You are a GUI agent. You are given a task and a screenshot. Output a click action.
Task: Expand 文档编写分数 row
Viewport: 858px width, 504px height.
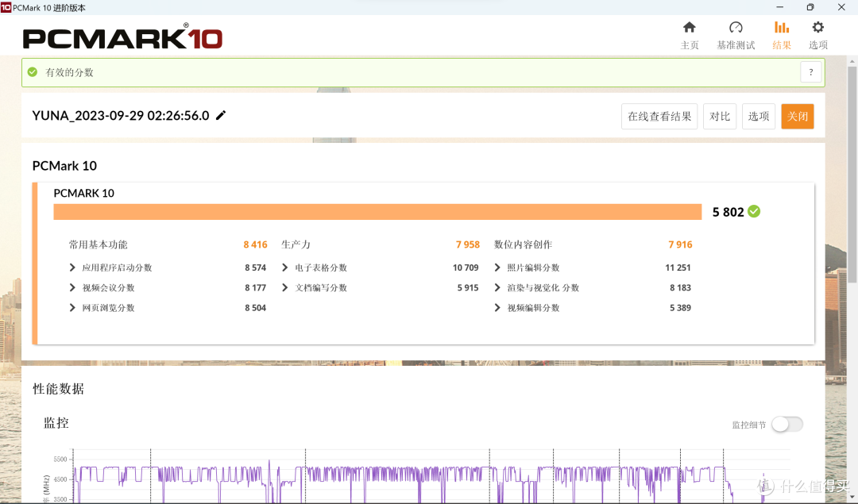pyautogui.click(x=284, y=287)
